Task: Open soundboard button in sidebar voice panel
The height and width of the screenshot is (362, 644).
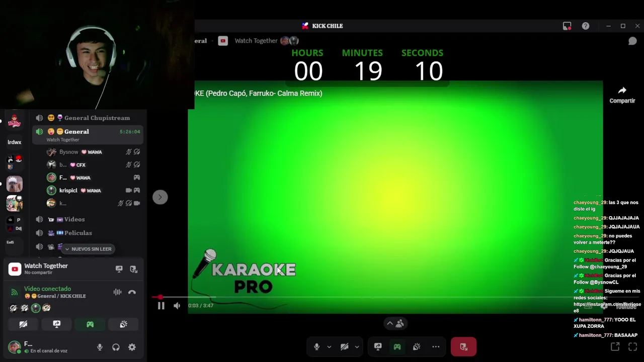Action: 123,324
